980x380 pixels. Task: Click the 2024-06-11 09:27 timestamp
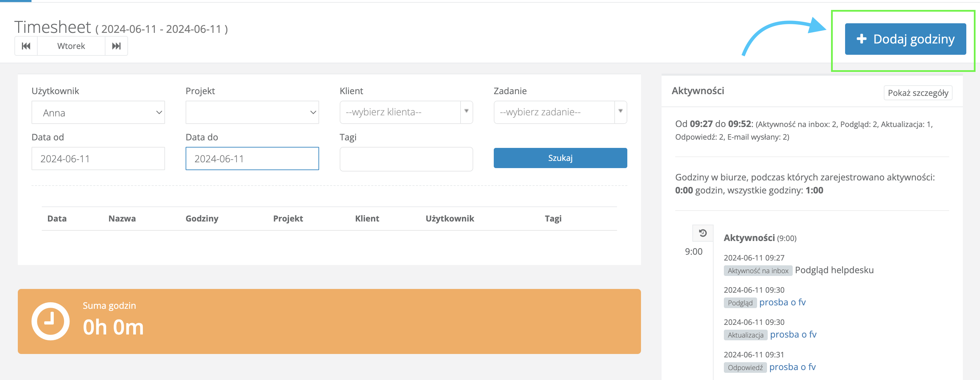point(754,258)
